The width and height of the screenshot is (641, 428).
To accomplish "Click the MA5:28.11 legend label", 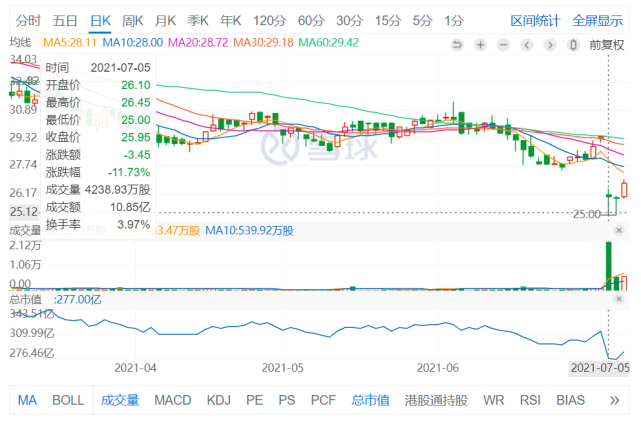I will pyautogui.click(x=69, y=43).
